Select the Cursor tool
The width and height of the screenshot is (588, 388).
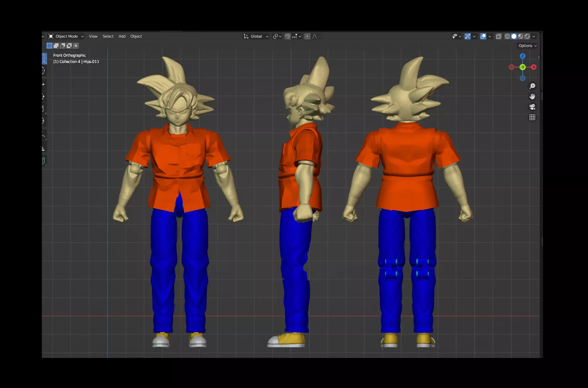pos(44,71)
